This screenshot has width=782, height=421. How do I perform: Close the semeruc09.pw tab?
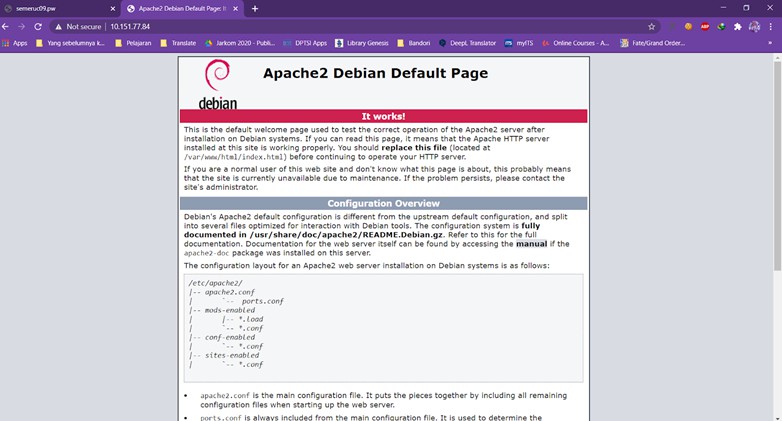click(x=113, y=8)
